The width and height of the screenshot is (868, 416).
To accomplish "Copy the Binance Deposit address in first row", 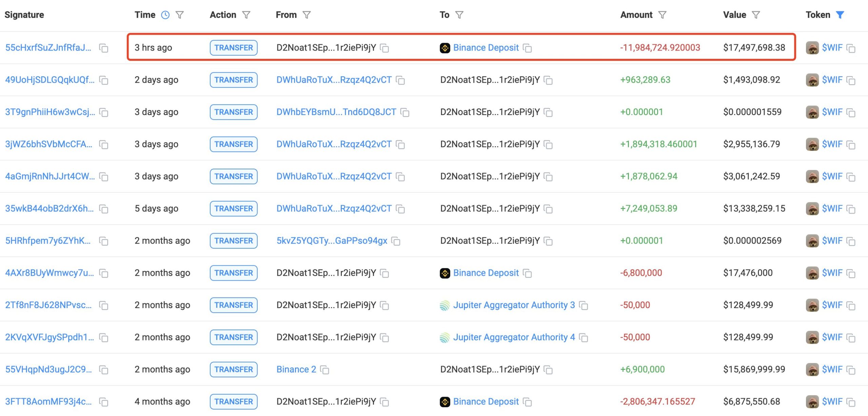I will coord(527,48).
